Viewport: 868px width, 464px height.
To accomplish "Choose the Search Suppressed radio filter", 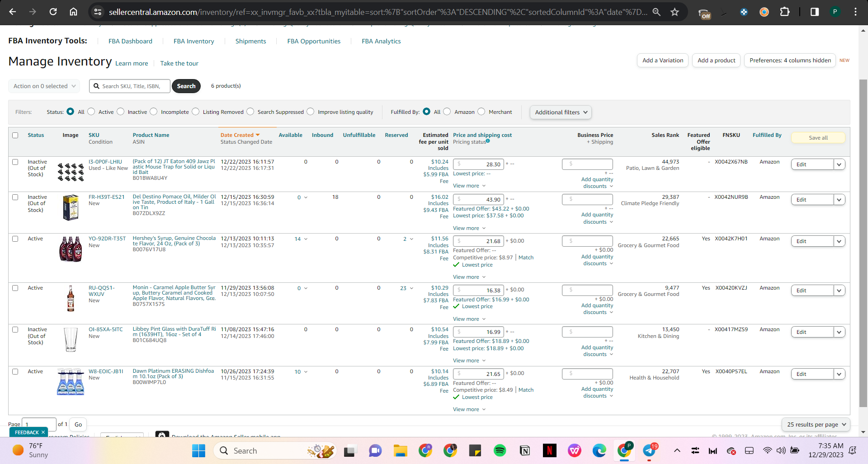I will tap(250, 112).
